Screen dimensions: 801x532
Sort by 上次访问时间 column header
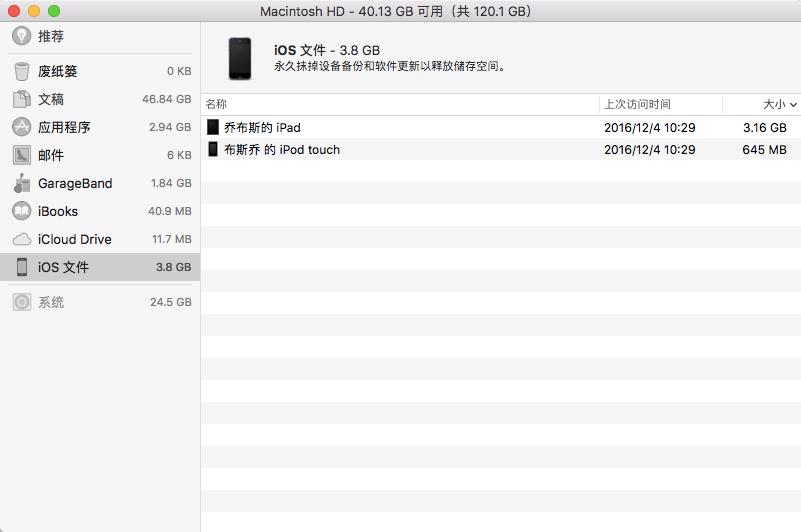click(661, 104)
